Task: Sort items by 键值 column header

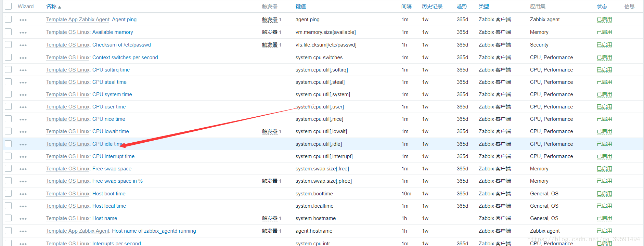Action: click(301, 7)
